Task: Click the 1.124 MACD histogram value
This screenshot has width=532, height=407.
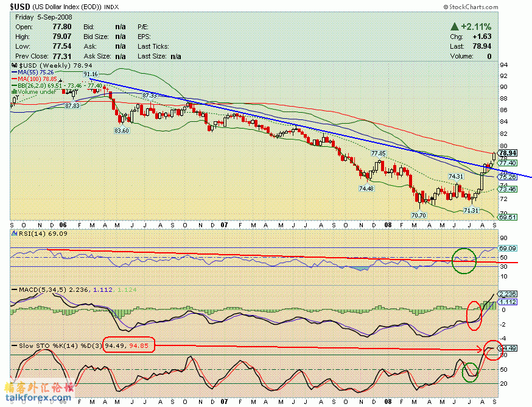Action: tap(127, 290)
